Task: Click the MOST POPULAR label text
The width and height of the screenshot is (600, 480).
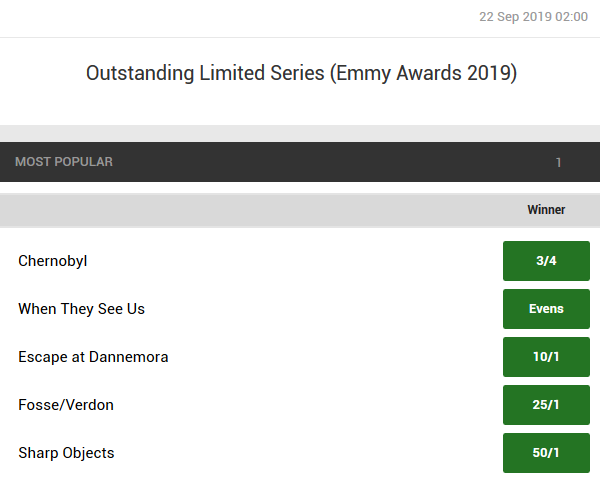Action: (64, 162)
